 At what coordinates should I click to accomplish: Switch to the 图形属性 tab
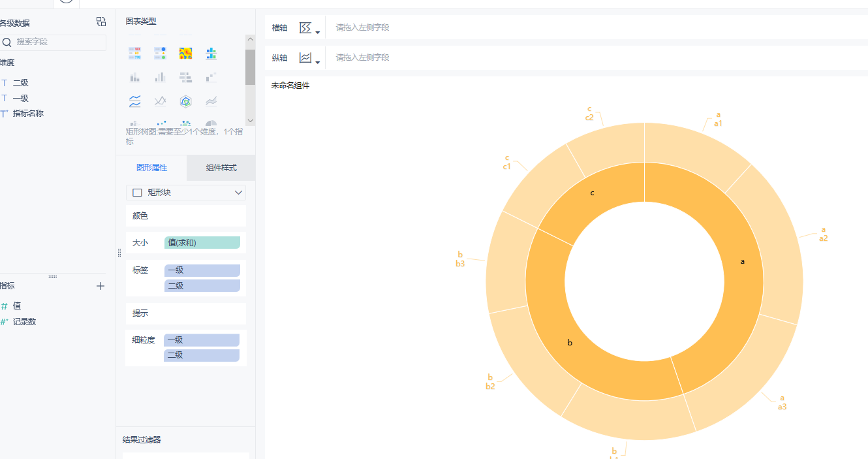[x=151, y=168]
